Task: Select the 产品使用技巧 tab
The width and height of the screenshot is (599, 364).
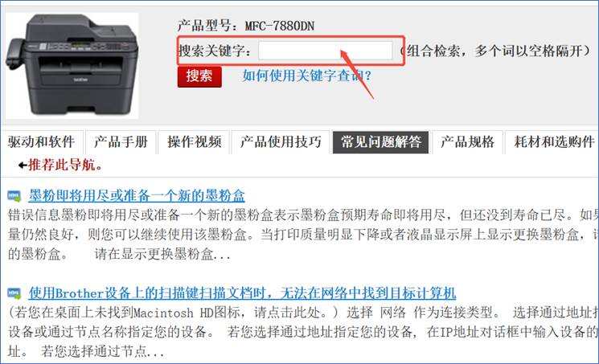Action: 281,142
